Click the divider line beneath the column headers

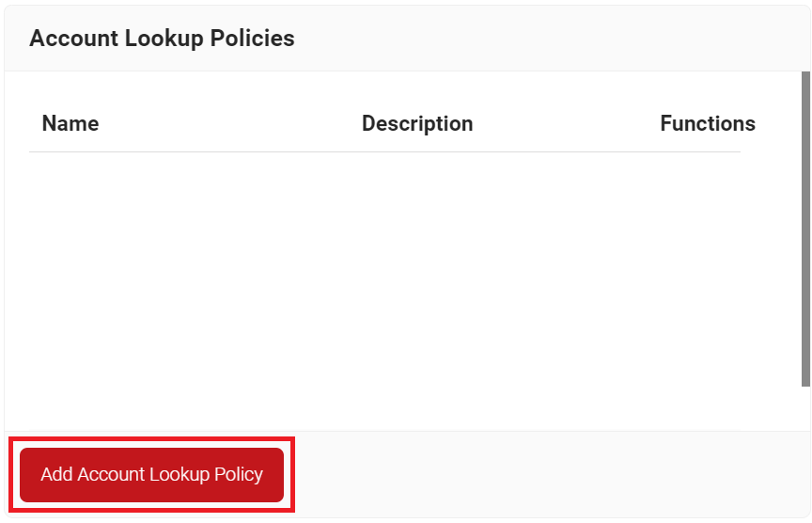[384, 151]
